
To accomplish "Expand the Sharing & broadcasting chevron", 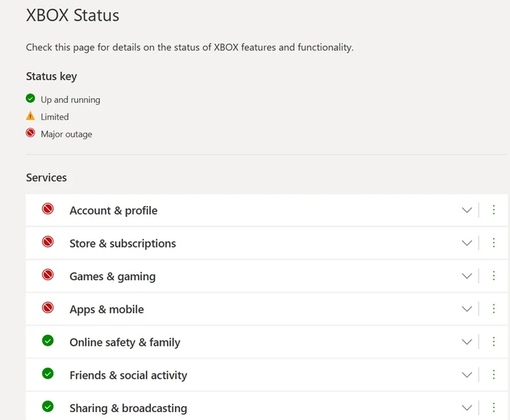I will (467, 408).
